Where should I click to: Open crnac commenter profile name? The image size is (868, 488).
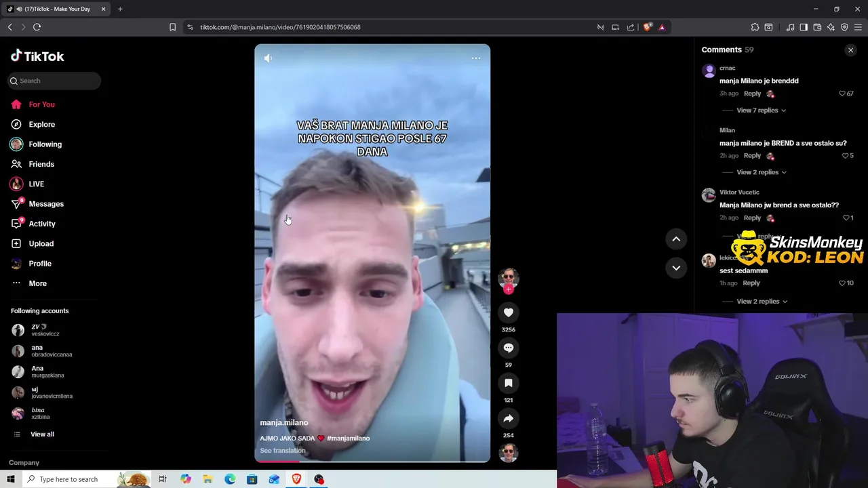point(727,68)
